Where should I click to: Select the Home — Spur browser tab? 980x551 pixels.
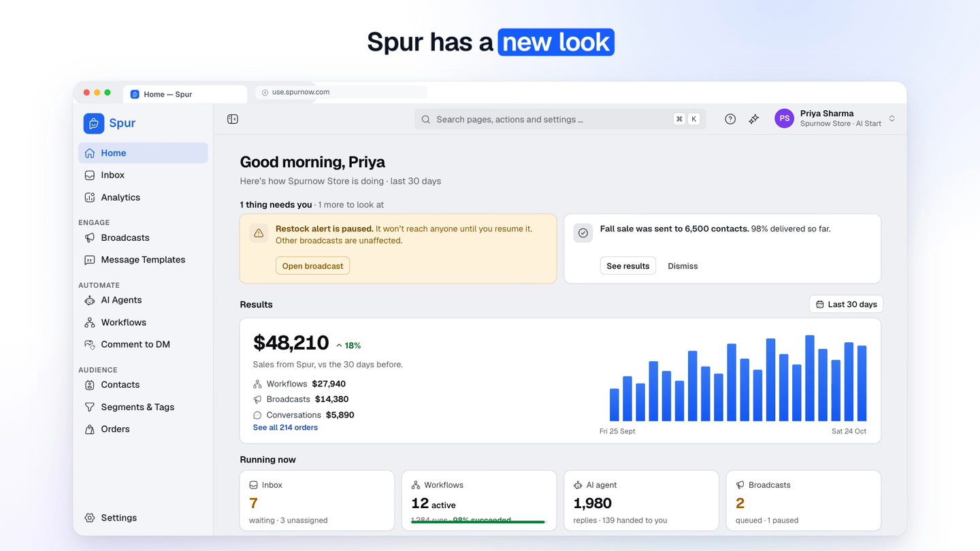185,94
